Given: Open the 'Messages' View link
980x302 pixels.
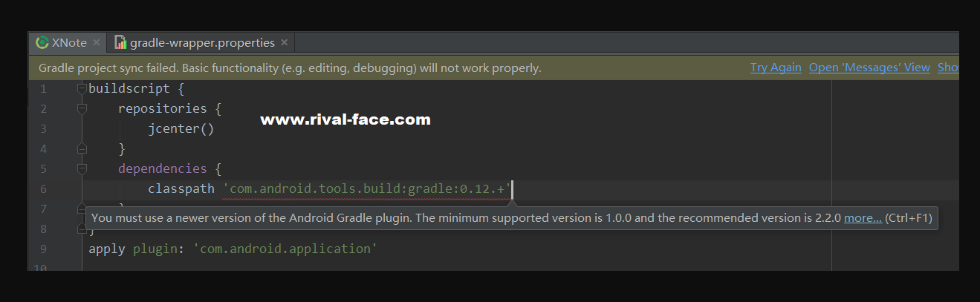Looking at the screenshot, I should (x=869, y=68).
